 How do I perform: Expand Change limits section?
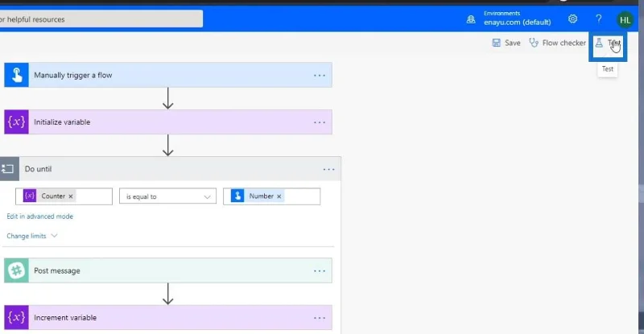click(x=31, y=236)
